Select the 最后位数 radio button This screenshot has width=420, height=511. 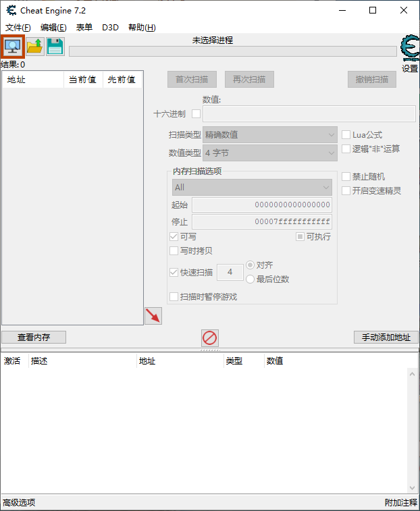[x=250, y=279]
